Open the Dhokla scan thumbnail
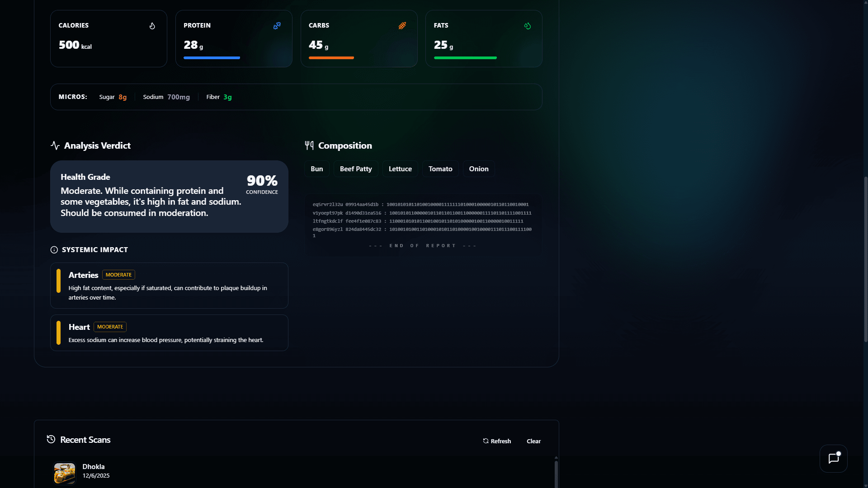The height and width of the screenshot is (488, 868). tap(65, 473)
